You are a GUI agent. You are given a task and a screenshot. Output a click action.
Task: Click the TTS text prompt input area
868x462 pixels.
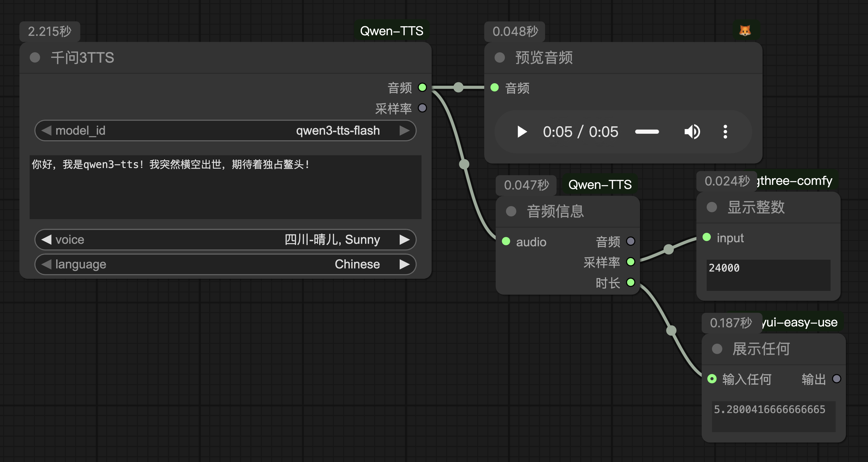point(225,187)
